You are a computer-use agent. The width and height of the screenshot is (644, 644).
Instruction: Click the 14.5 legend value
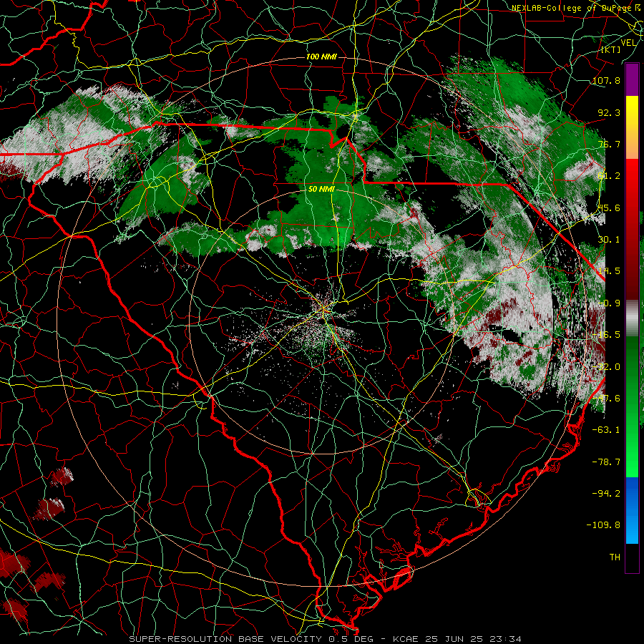pos(609,271)
